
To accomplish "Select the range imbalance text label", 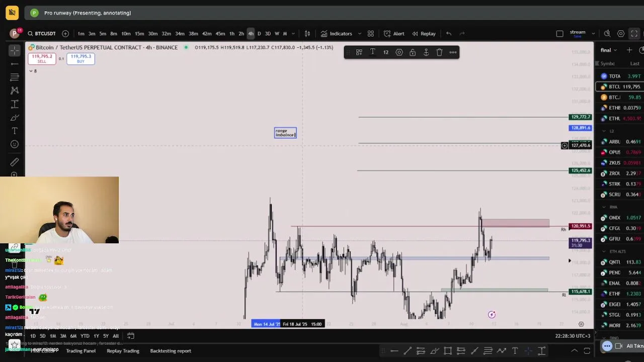I will (x=285, y=133).
